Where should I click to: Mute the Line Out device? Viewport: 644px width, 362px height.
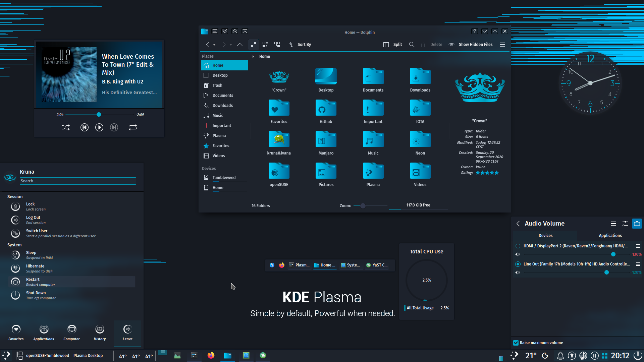click(x=518, y=273)
